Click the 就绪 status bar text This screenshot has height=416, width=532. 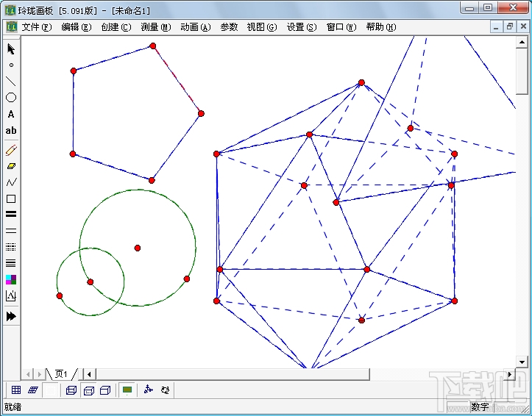[13, 407]
